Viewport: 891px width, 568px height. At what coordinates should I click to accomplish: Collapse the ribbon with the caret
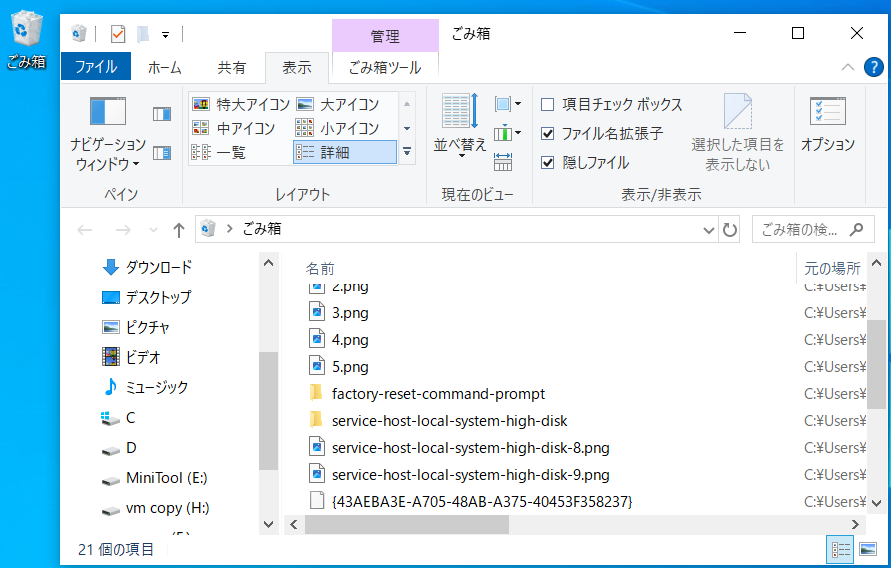coord(848,67)
